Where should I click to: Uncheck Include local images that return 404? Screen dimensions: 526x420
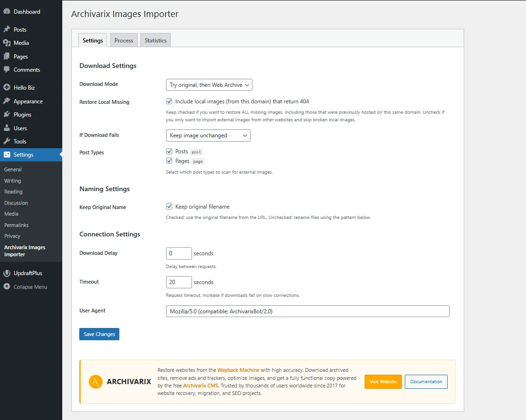169,101
